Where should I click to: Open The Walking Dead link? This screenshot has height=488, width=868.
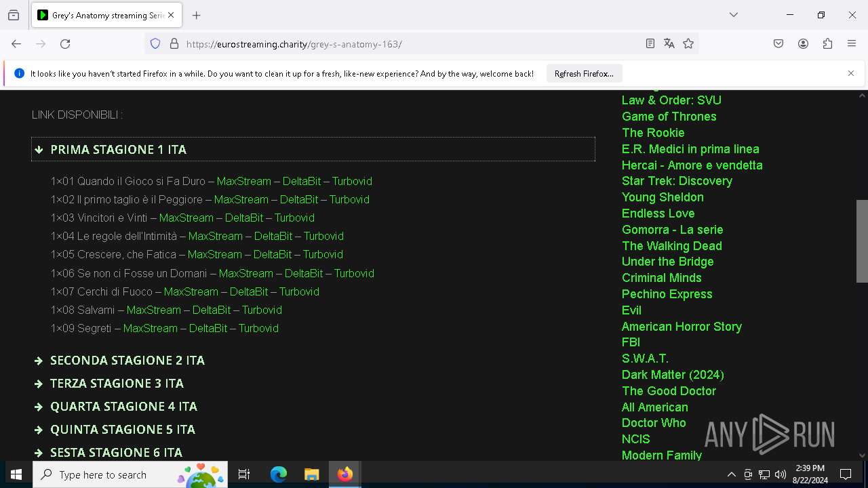(x=672, y=246)
